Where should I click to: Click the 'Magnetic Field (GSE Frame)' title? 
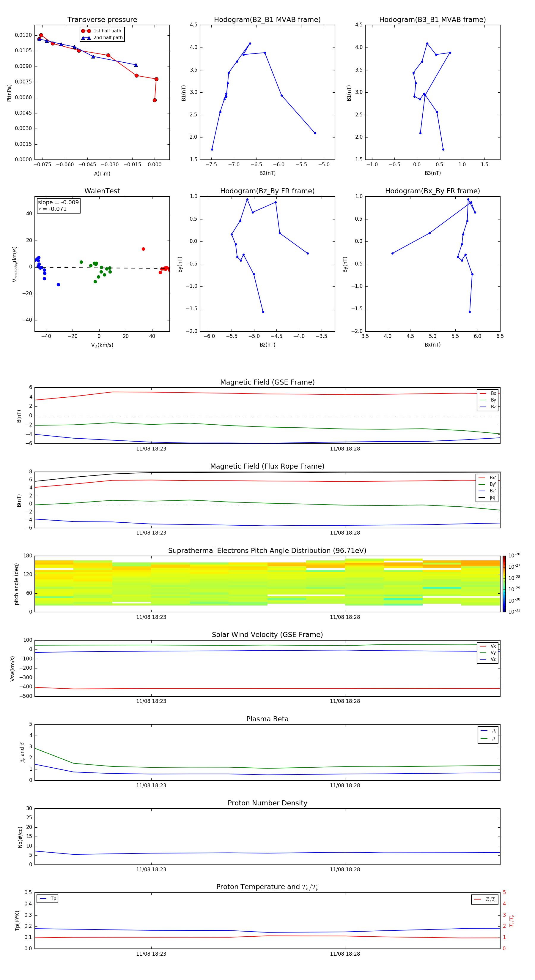point(267,382)
